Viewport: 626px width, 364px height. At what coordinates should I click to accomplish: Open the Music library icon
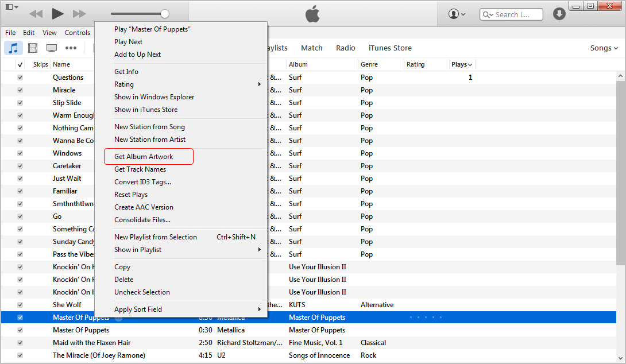click(14, 48)
